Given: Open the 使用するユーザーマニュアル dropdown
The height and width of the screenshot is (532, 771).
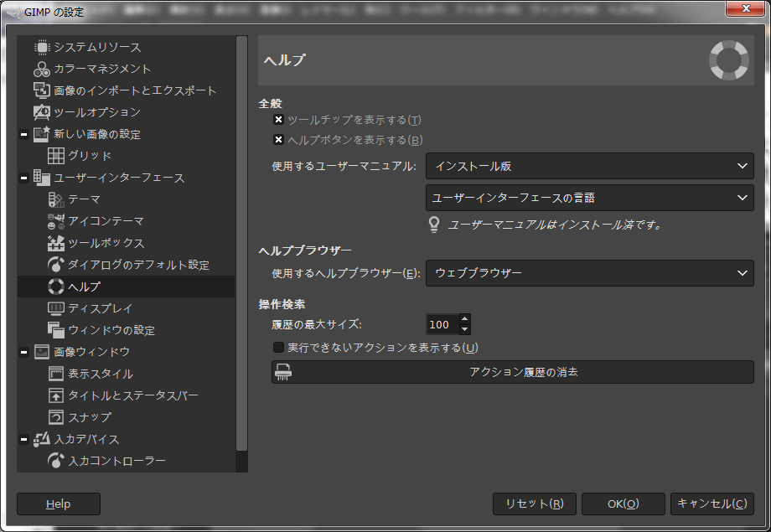Looking at the screenshot, I should point(589,166).
